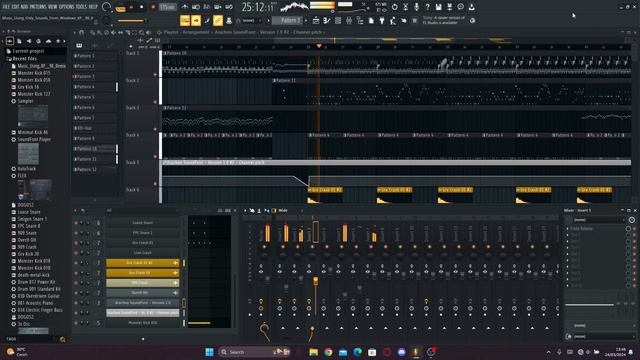Open the Playlist view icon in toolbar
This screenshot has height=360, width=640.
click(x=316, y=20)
